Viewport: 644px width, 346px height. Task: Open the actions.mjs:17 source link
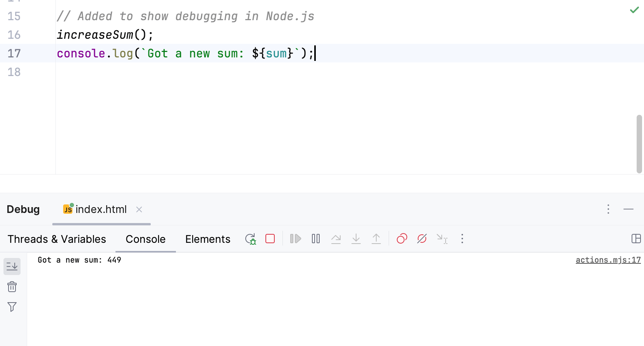coord(608,260)
